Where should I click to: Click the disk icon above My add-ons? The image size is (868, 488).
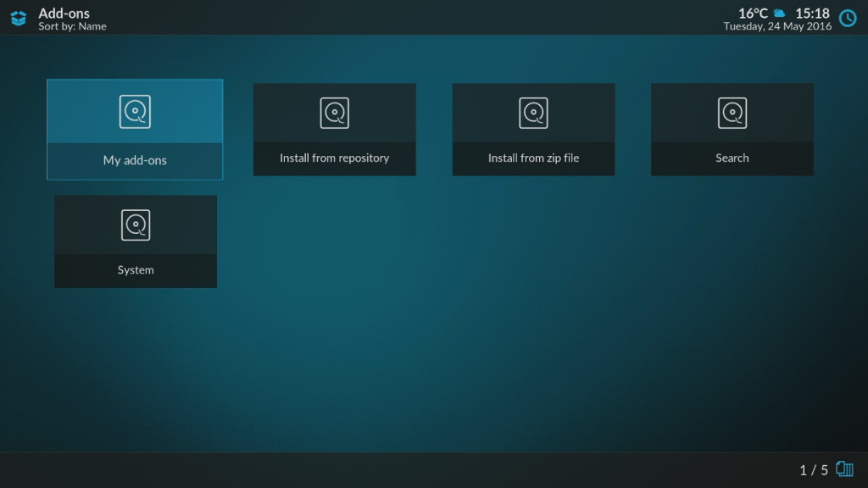click(x=135, y=112)
